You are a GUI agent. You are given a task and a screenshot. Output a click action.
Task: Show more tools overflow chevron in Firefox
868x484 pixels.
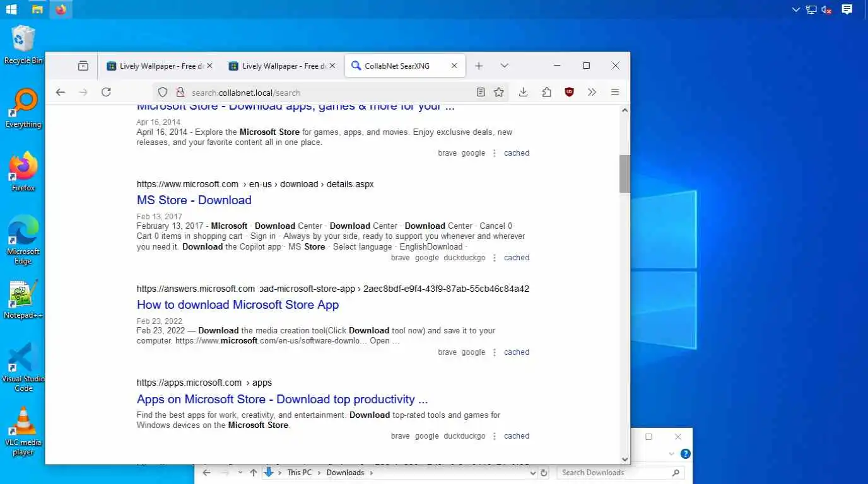tap(592, 92)
